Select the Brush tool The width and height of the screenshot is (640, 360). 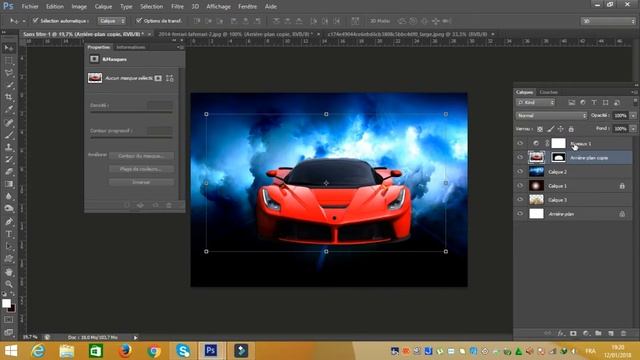coord(9,135)
